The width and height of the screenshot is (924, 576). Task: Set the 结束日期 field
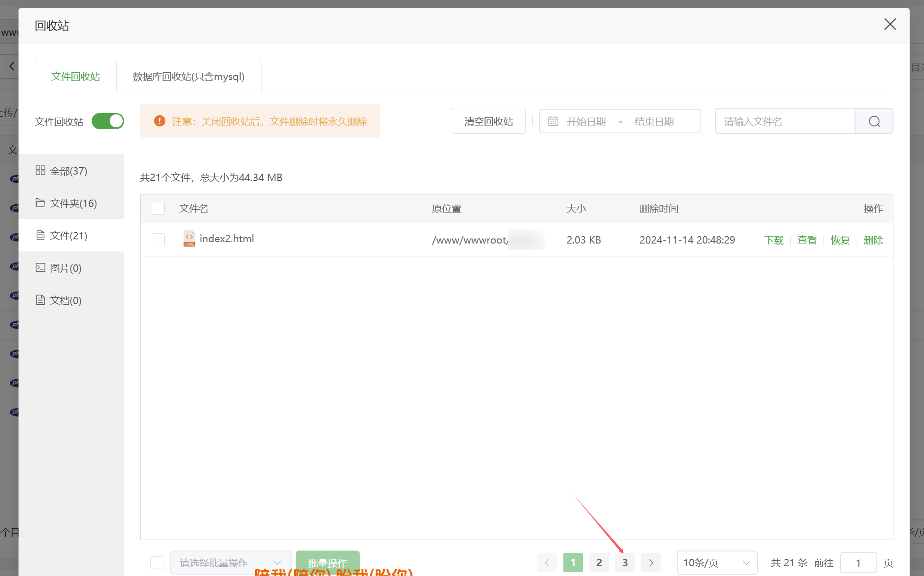[x=654, y=121]
